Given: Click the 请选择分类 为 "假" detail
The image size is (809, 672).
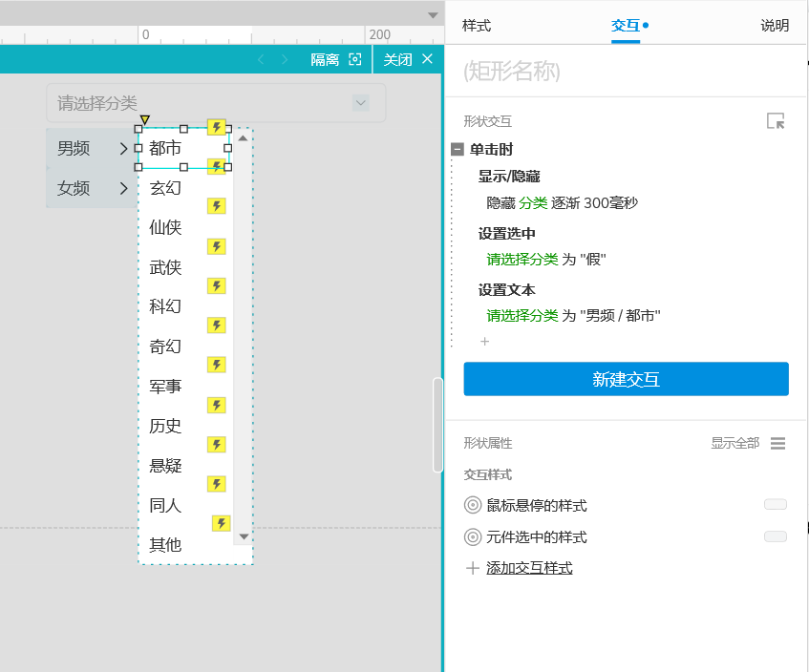Looking at the screenshot, I should (546, 259).
